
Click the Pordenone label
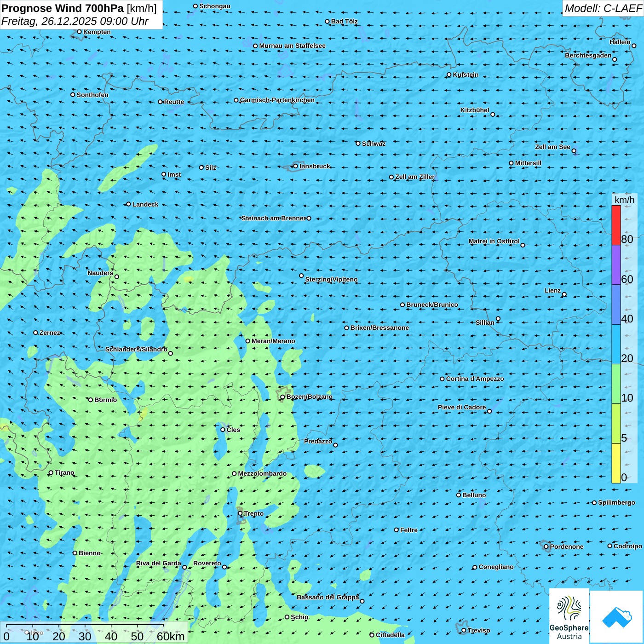tap(566, 546)
